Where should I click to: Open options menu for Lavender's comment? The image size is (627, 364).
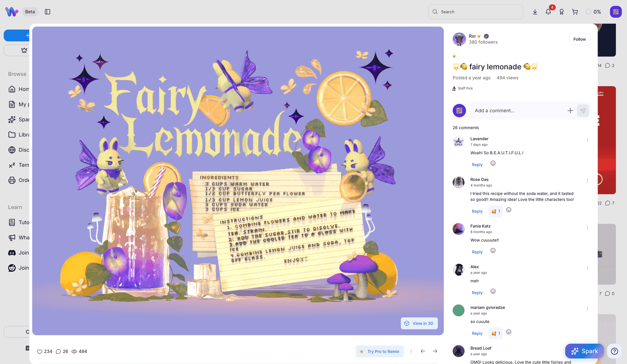(x=587, y=140)
